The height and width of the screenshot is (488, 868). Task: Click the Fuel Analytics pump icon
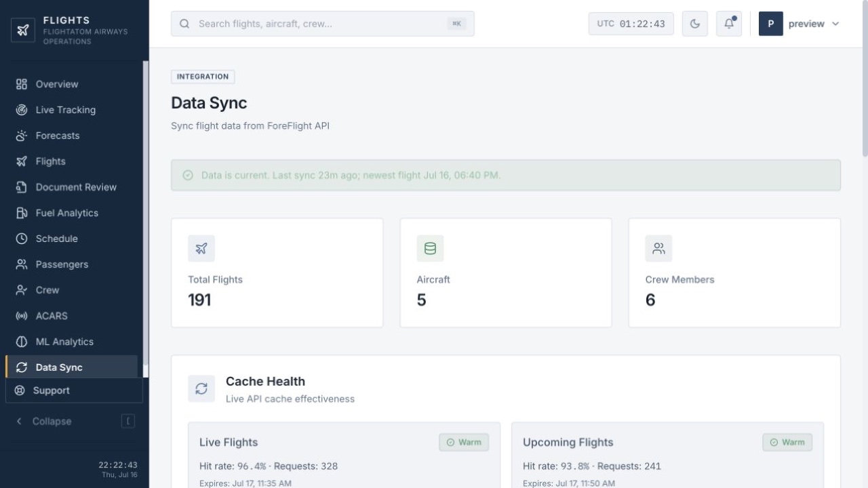pyautogui.click(x=22, y=213)
